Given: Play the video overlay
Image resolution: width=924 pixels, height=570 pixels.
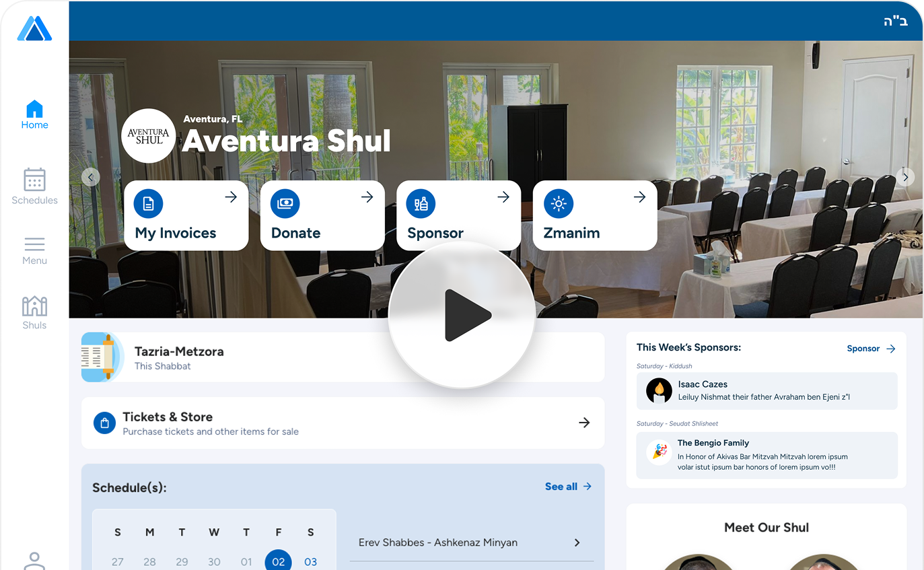Looking at the screenshot, I should (462, 315).
